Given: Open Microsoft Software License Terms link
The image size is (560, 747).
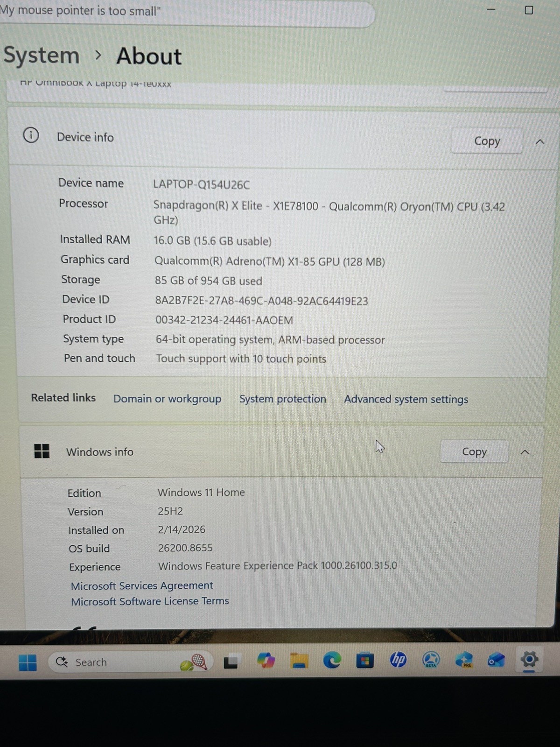Looking at the screenshot, I should coord(150,601).
